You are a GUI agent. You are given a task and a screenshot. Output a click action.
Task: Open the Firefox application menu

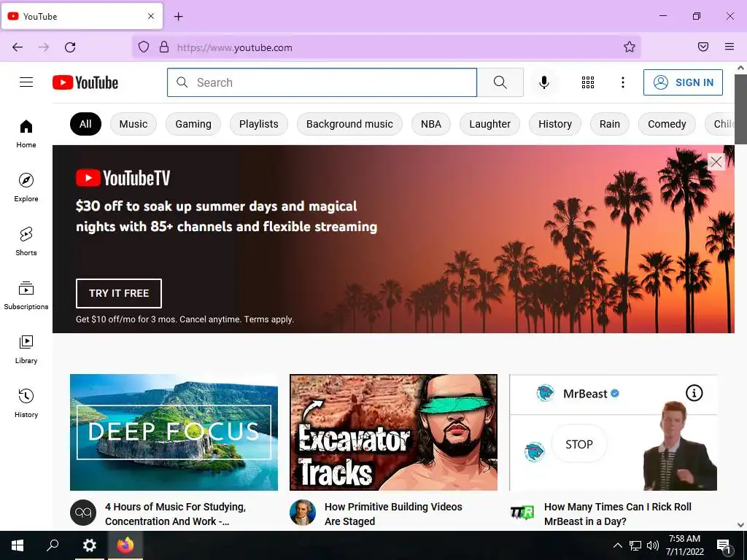[x=729, y=47]
